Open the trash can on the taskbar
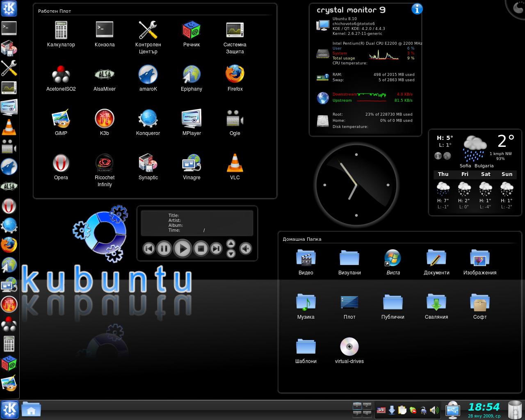The height and width of the screenshot is (420, 525). [x=515, y=410]
